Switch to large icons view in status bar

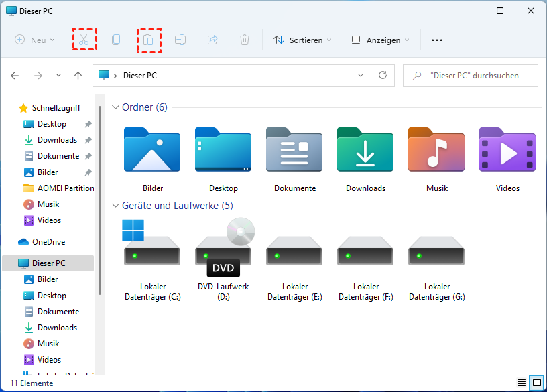click(x=536, y=383)
